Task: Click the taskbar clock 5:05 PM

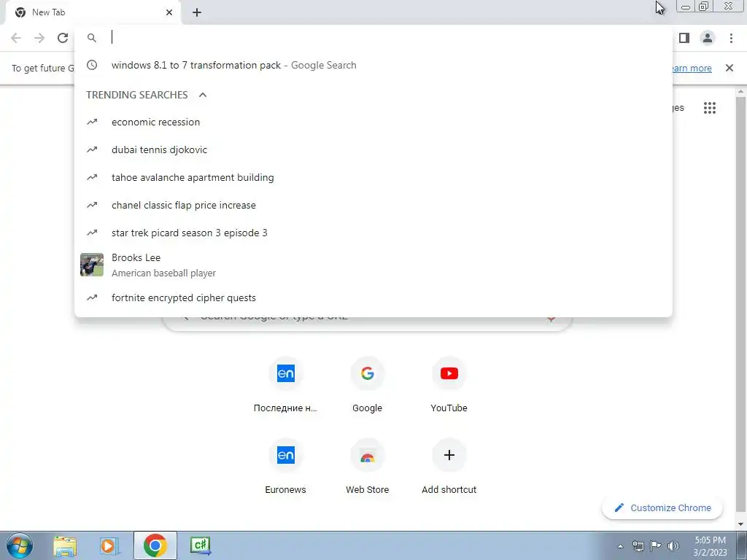Action: 711,545
